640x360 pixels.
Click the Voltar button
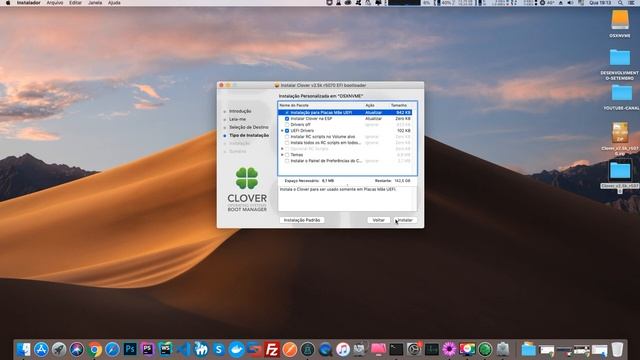(378, 220)
